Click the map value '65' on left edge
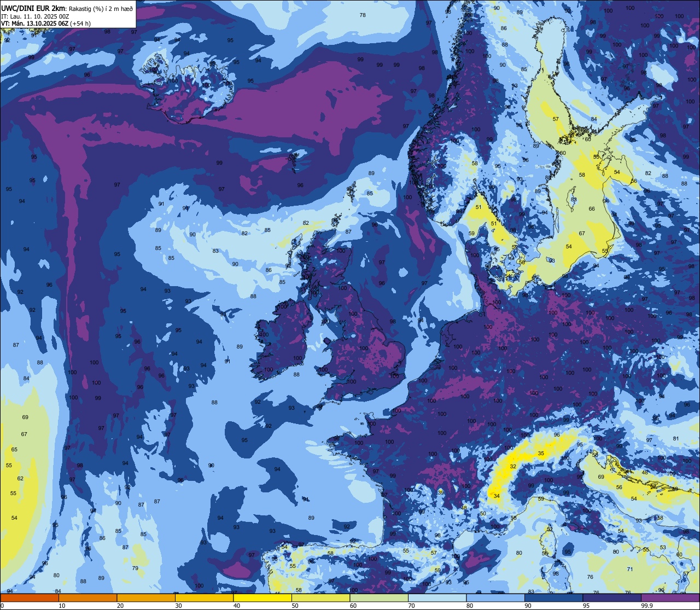This screenshot has height=610, width=700. click(14, 450)
